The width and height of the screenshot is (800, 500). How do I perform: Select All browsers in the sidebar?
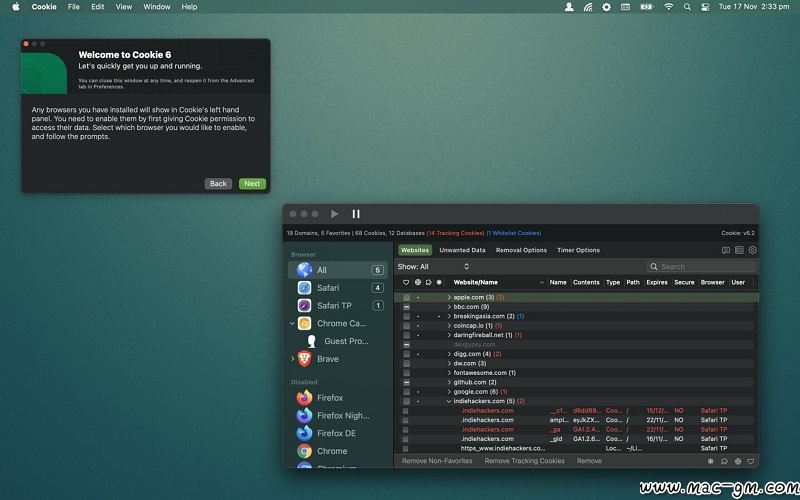[338, 270]
